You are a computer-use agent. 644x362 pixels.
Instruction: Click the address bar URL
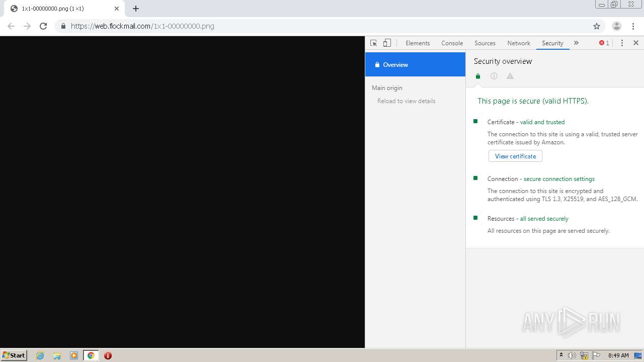point(142,26)
